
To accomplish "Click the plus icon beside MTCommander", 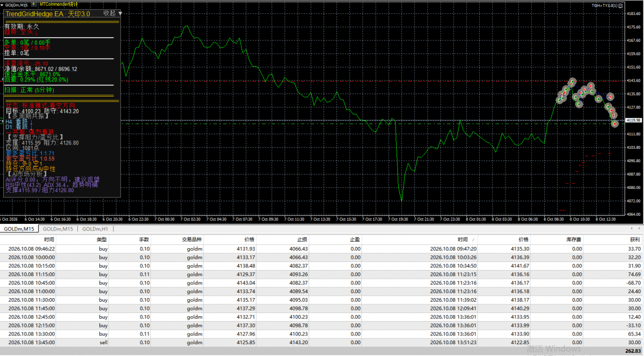I will click(35, 4).
